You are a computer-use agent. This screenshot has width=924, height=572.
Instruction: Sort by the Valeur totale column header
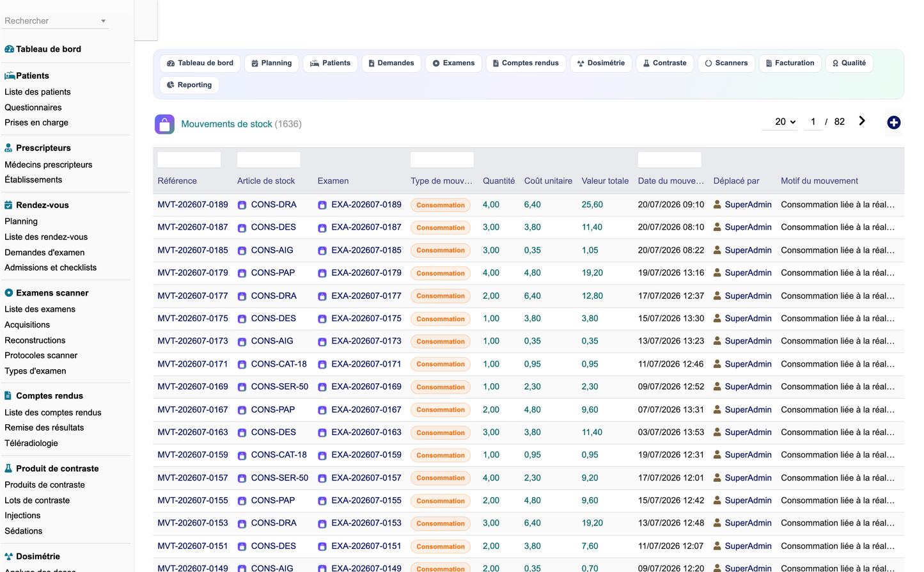click(605, 181)
